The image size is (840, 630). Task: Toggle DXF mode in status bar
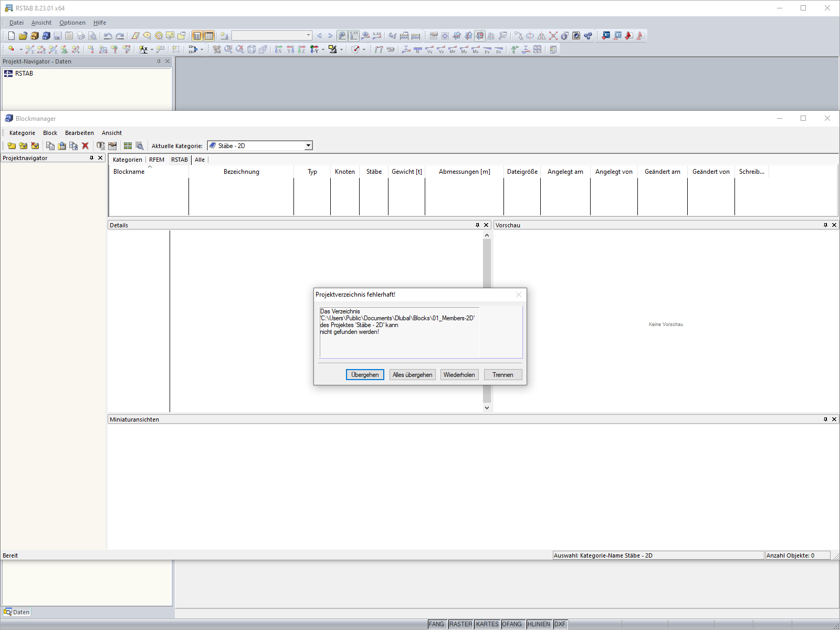pyautogui.click(x=560, y=624)
